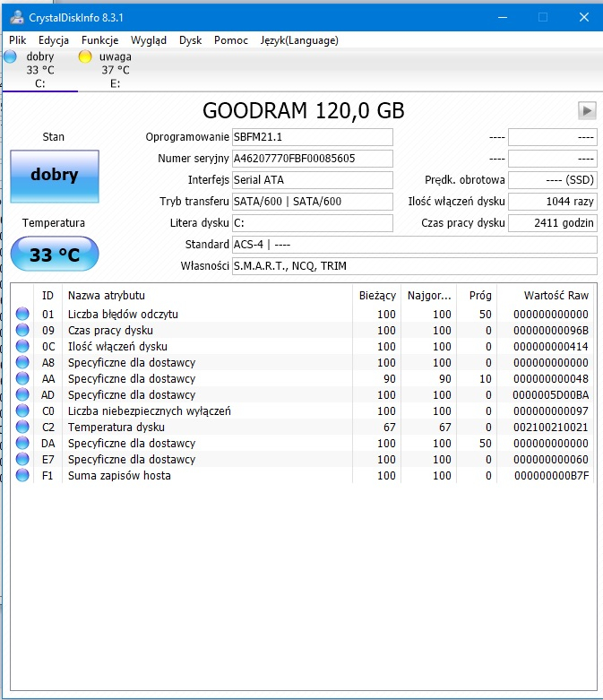Click raw value 0000005D00BA

[550, 394]
